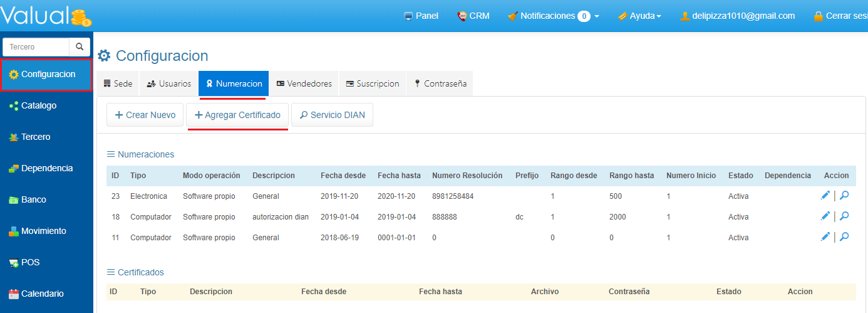Click the search magnifier button beside Tercero field
Image resolution: width=868 pixels, height=313 pixels.
pos(80,47)
